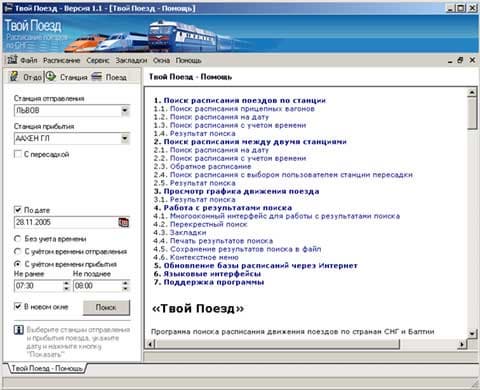
Task: Open the Сервис menu
Action: [x=98, y=60]
